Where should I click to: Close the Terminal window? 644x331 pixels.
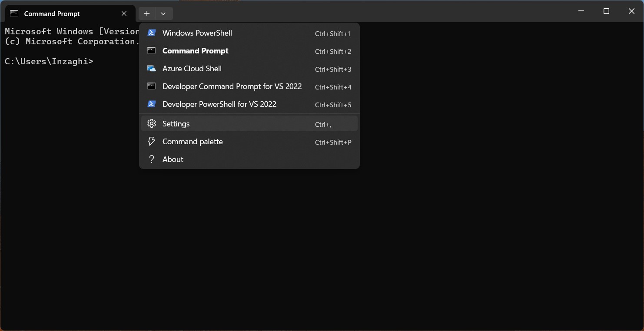(x=632, y=11)
